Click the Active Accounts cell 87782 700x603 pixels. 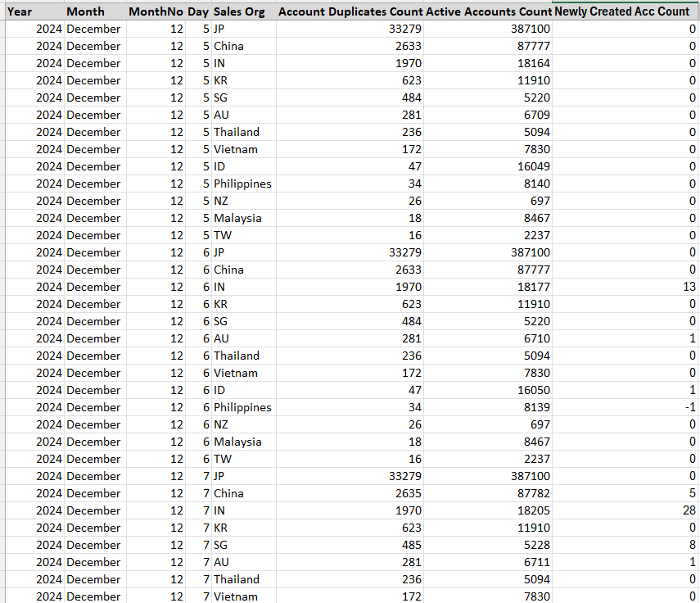488,493
